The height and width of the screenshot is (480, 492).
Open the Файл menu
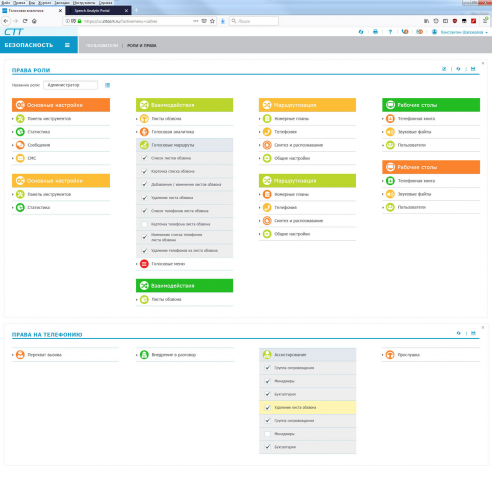click(x=6, y=2)
